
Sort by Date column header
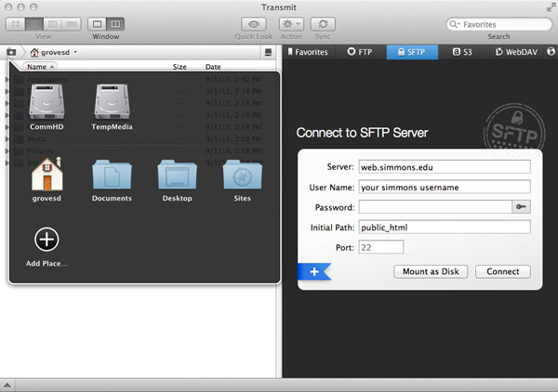[213, 67]
